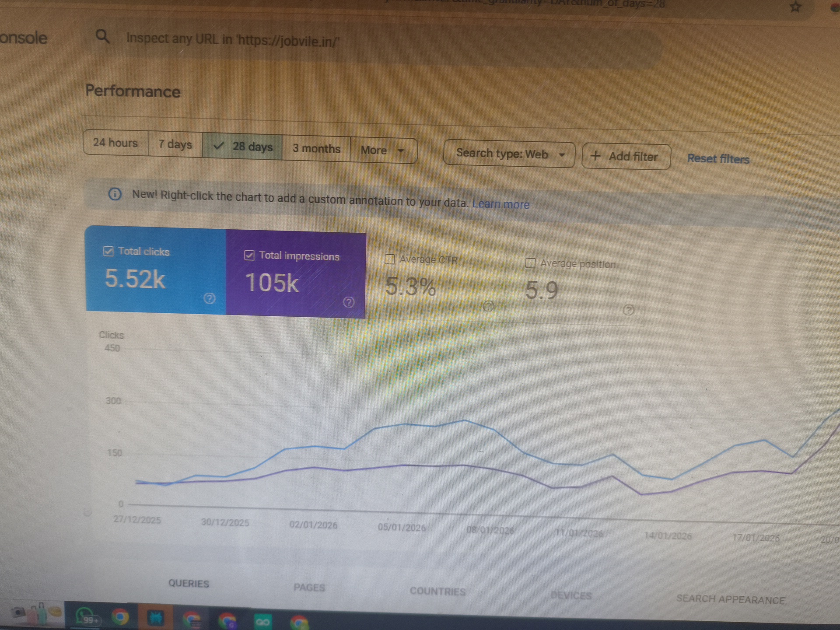Click the search magnifier icon
This screenshot has height=630, width=840.
[102, 36]
